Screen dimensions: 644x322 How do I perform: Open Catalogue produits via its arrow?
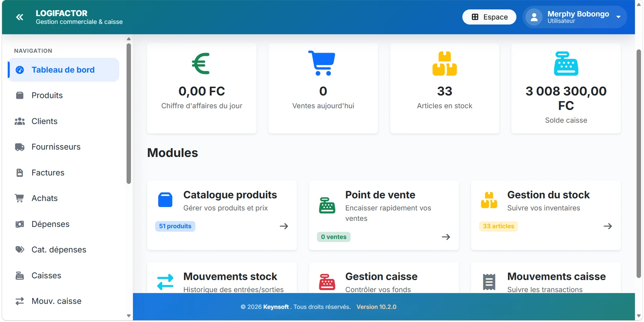tap(284, 226)
